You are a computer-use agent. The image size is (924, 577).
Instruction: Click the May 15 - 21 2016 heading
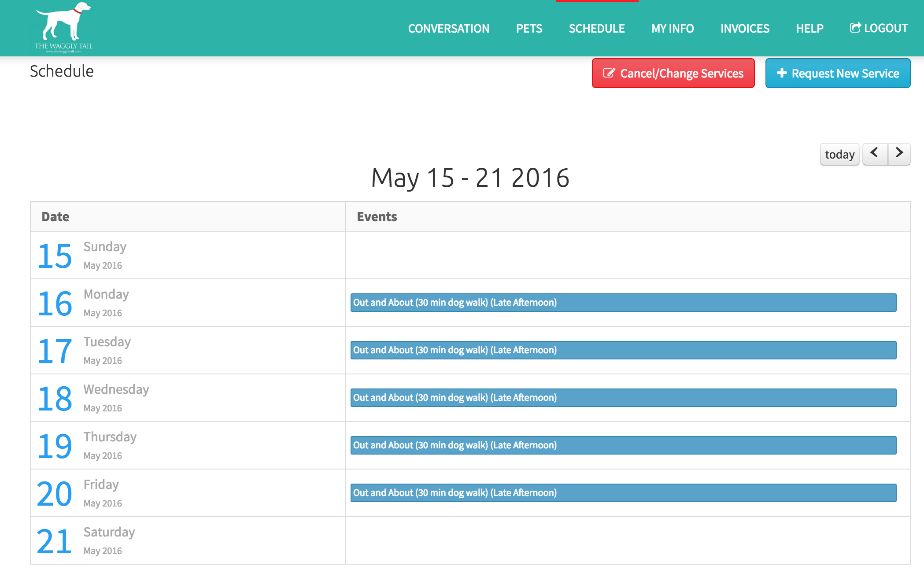[470, 178]
